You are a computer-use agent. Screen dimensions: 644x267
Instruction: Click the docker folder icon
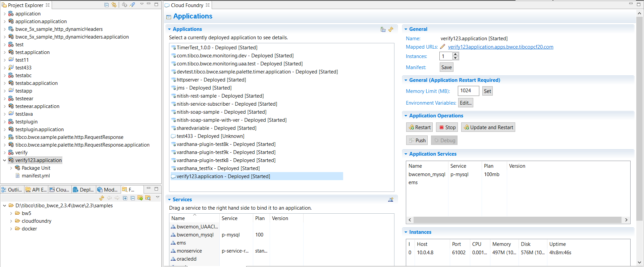[x=18, y=228]
